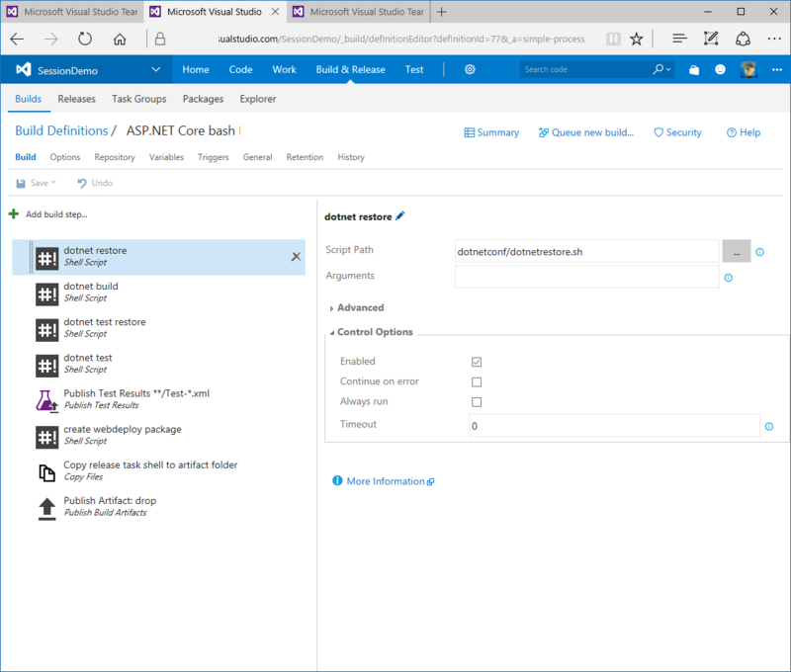Open the History tab

point(351,157)
